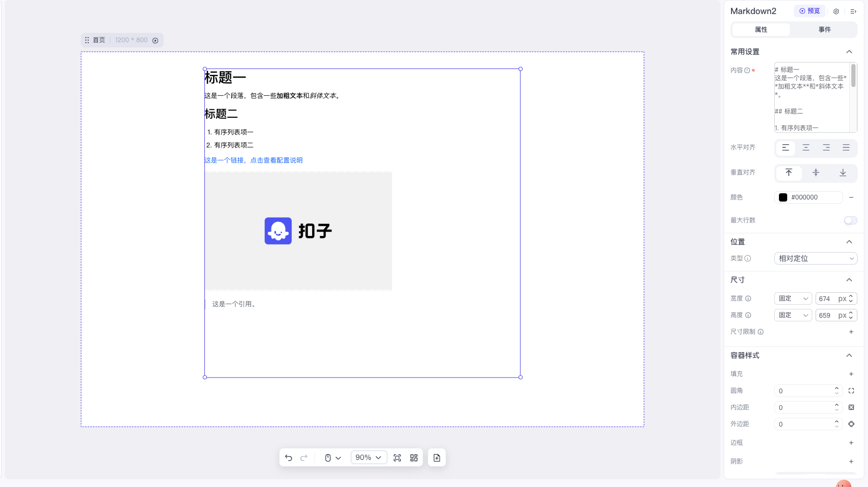Switch to the 属性 tab

pos(761,30)
